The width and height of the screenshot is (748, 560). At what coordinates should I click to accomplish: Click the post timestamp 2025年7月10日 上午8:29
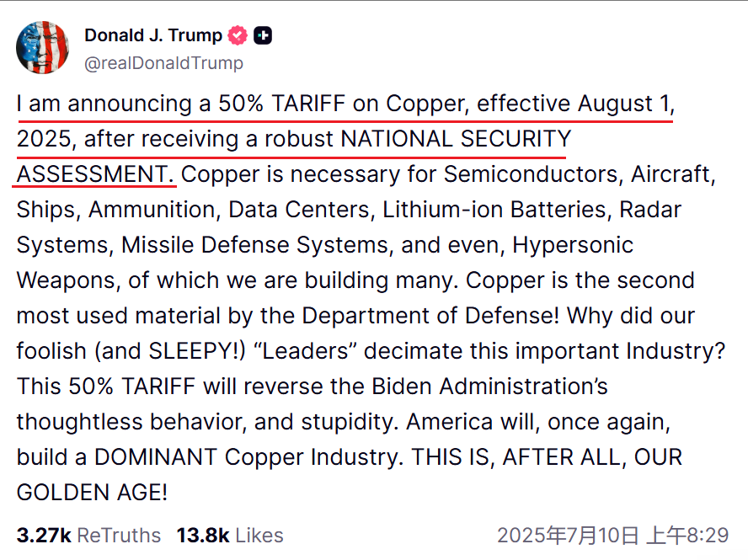tap(613, 536)
